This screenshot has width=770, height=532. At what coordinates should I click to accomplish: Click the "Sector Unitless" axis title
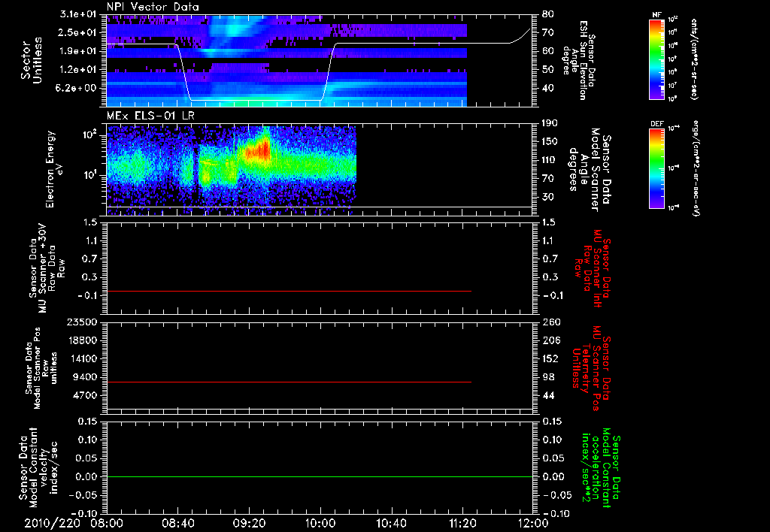(32, 60)
